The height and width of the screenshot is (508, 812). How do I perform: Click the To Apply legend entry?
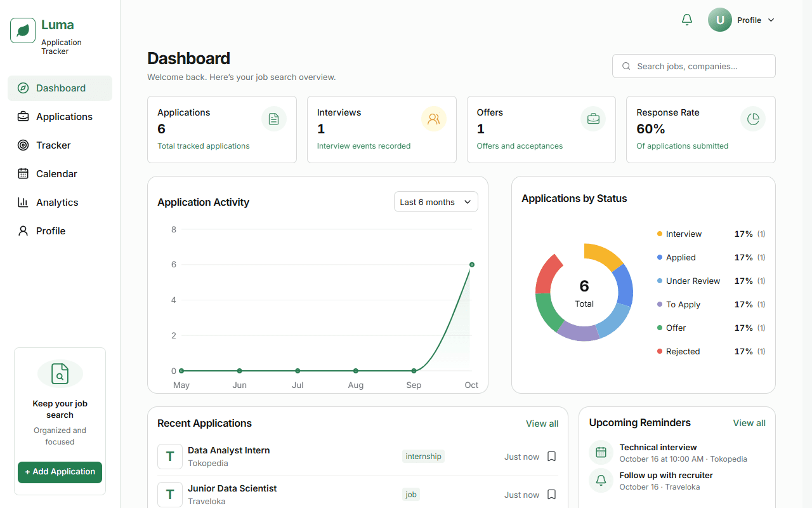click(711, 304)
